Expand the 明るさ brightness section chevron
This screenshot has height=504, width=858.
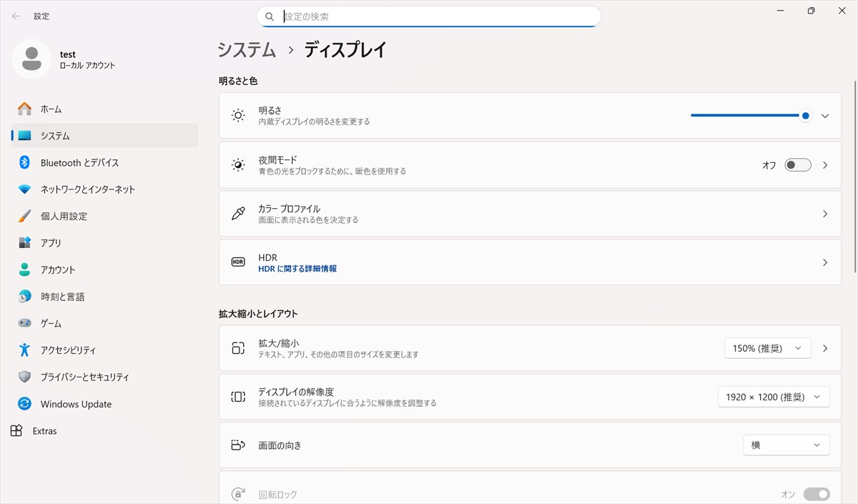[x=825, y=116]
